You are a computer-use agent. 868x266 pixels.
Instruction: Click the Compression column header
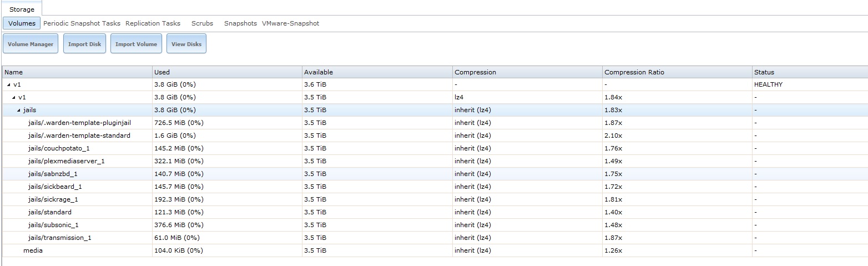coord(527,72)
